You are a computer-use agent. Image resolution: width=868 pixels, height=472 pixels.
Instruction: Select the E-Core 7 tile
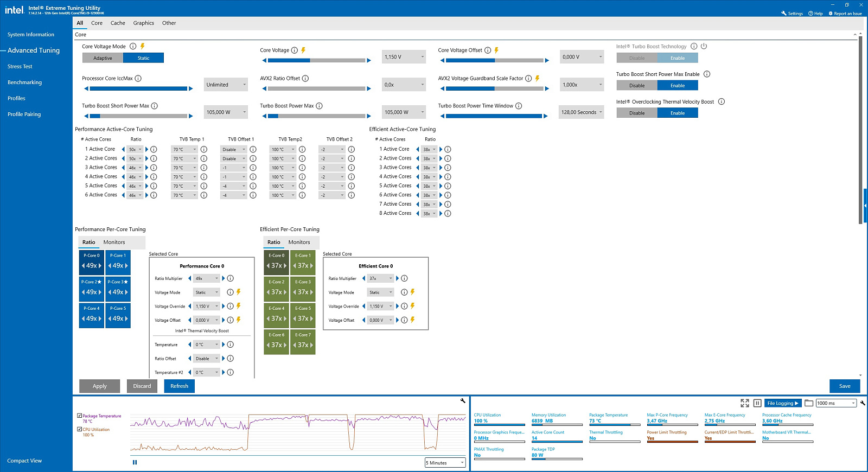click(x=303, y=342)
